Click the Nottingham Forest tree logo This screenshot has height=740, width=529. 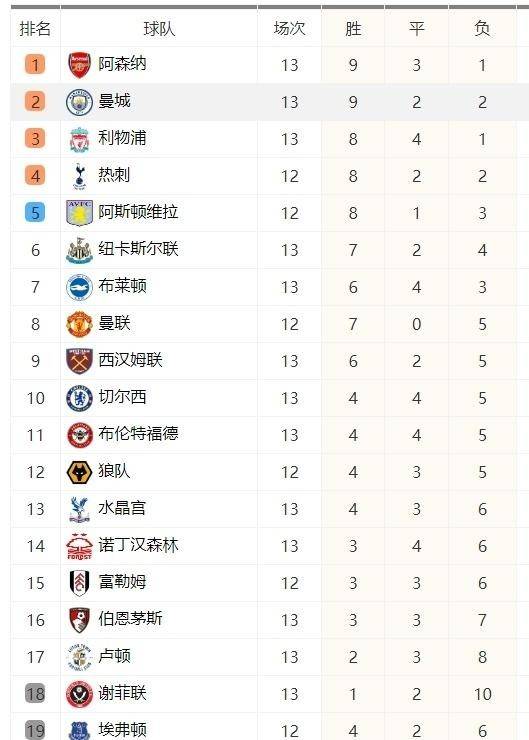tap(79, 546)
